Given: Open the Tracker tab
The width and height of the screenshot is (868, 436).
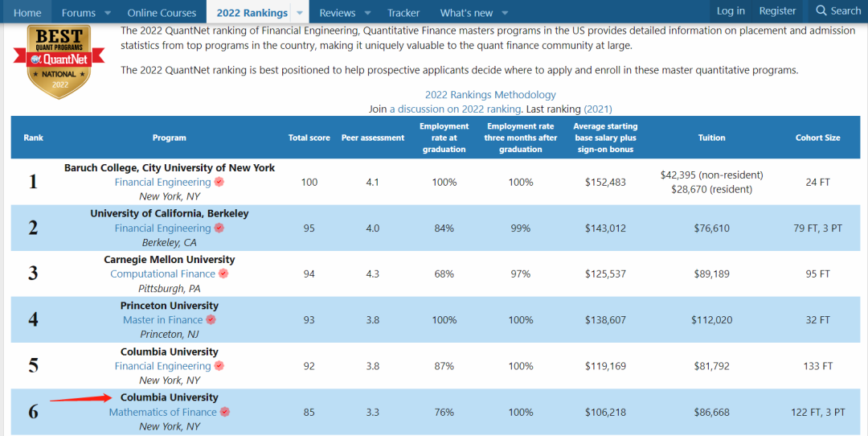Looking at the screenshot, I should (403, 12).
